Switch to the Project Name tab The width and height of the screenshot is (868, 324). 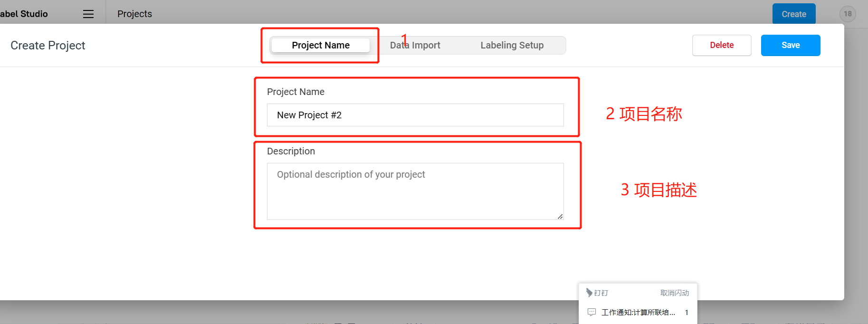coord(321,45)
